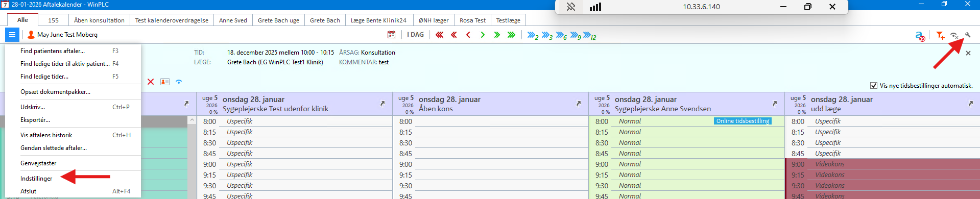Open the Åben konsultation tab
The image size is (980, 199).
click(99, 20)
